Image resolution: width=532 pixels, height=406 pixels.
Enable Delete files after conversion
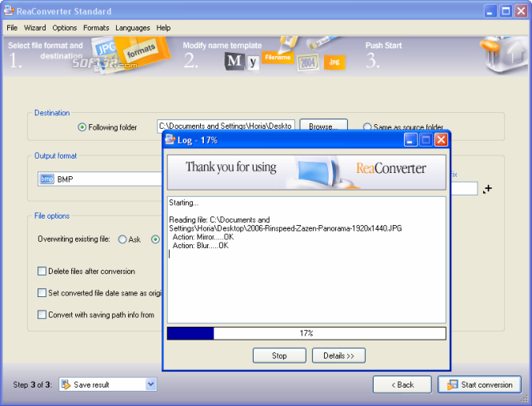(x=42, y=271)
